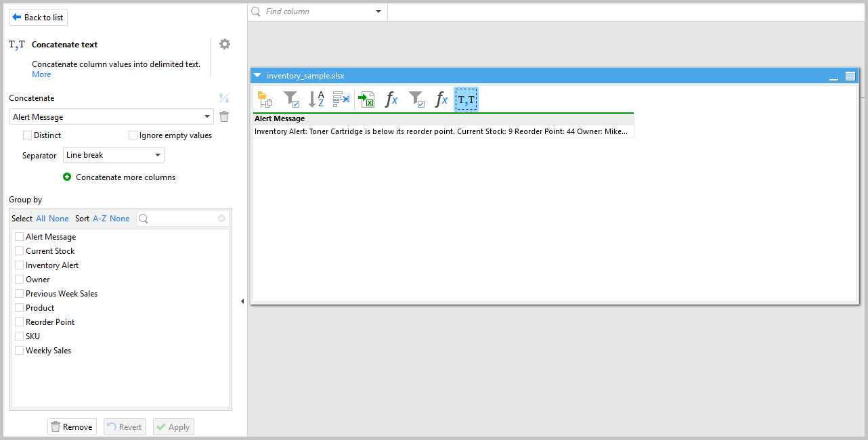The width and height of the screenshot is (868, 440).
Task: Click the fx icon beside the Excel icon
Action: point(391,100)
